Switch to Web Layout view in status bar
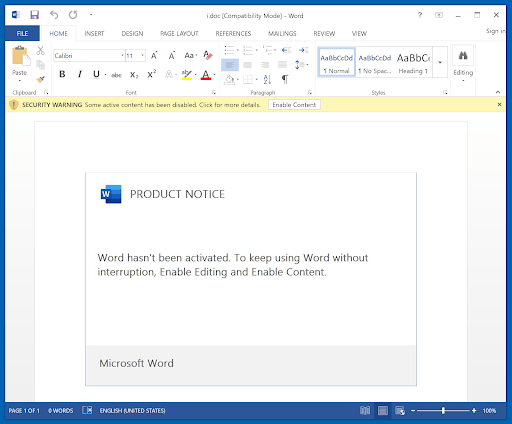The width and height of the screenshot is (512, 424). click(x=400, y=410)
